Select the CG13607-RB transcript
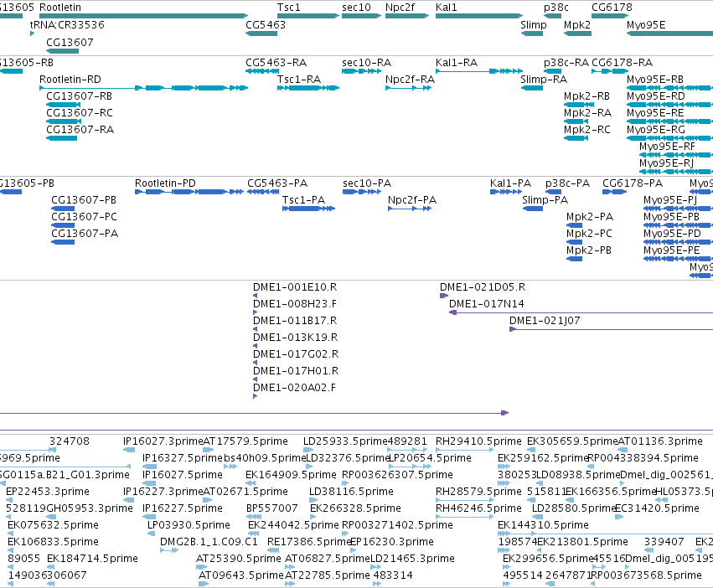The image size is (713, 588). pos(63,105)
